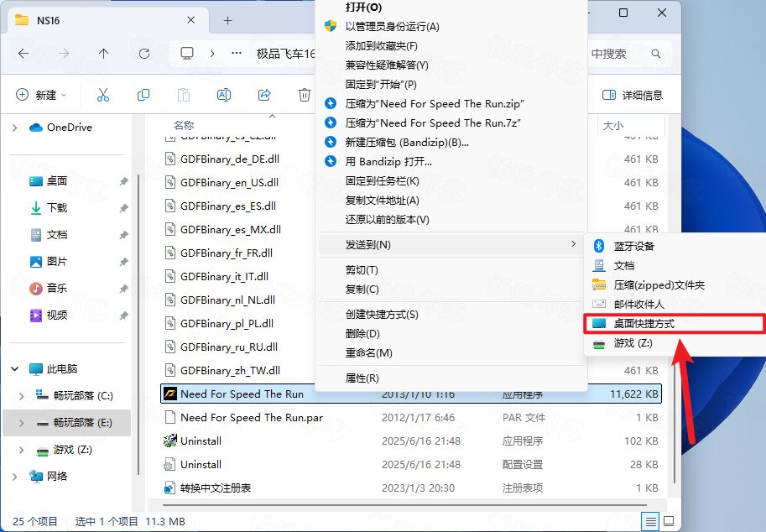Open the 新建 dropdown button
This screenshot has height=532, width=766.
(x=41, y=95)
